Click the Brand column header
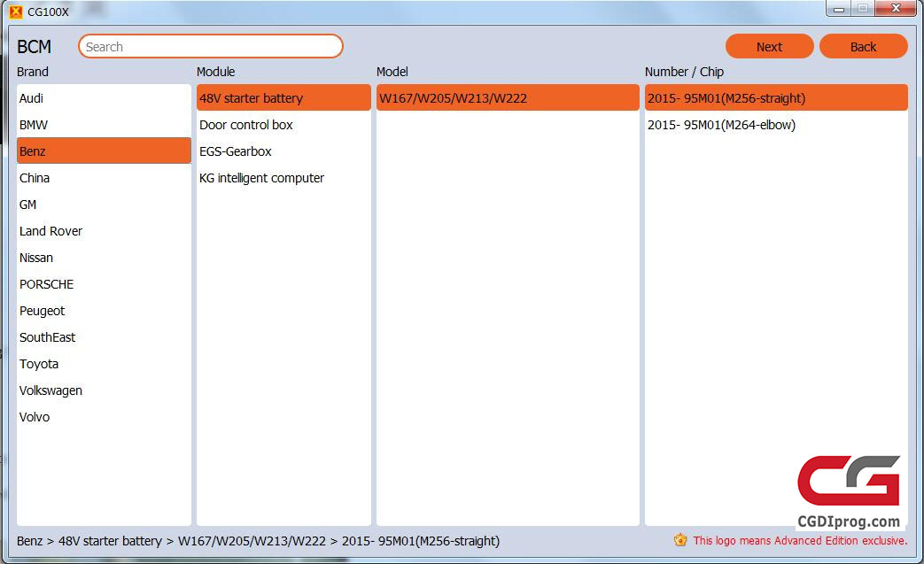 pos(33,71)
